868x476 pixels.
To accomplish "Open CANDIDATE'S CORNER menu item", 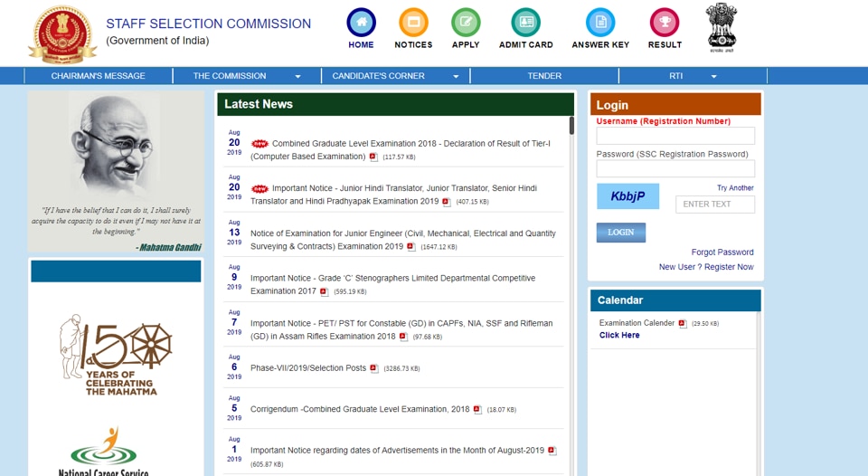I will (379, 76).
